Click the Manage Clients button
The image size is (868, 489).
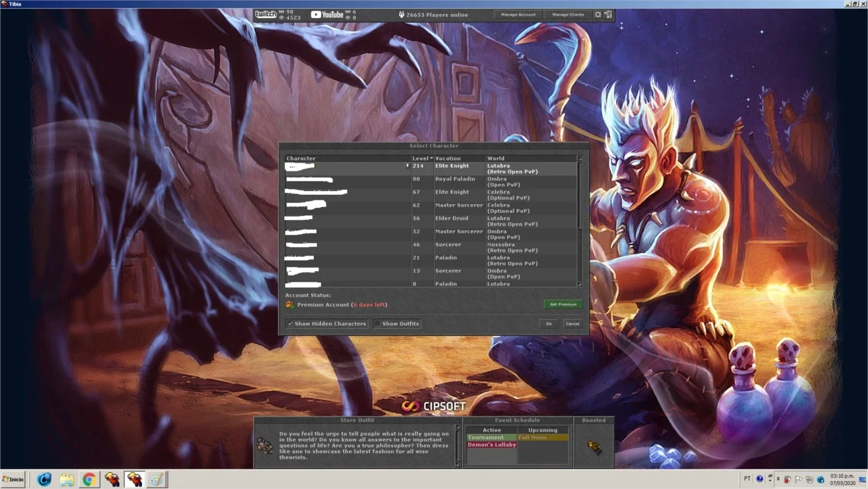[x=568, y=14]
